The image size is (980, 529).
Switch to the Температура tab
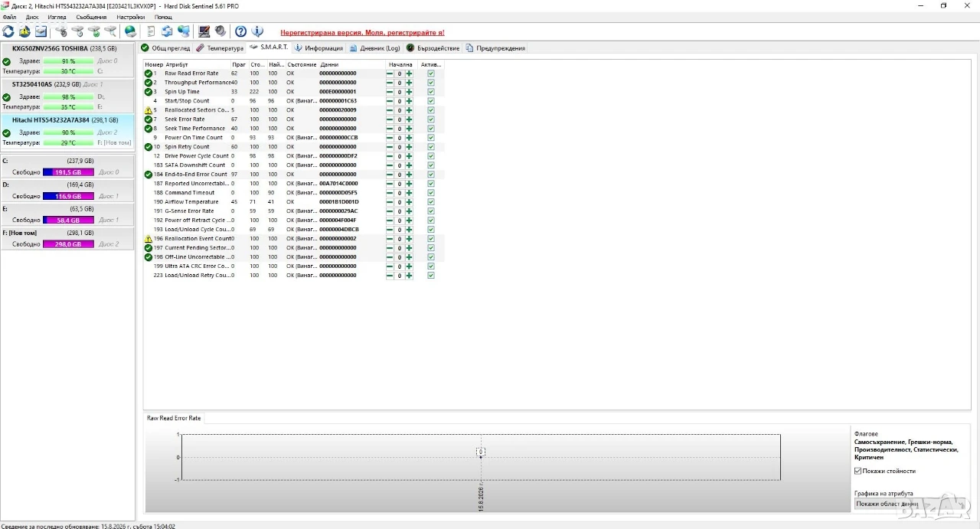(x=220, y=48)
